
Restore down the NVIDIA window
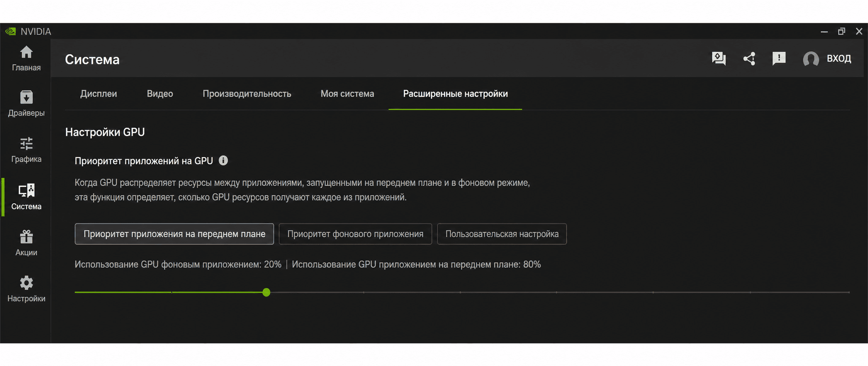[842, 31]
